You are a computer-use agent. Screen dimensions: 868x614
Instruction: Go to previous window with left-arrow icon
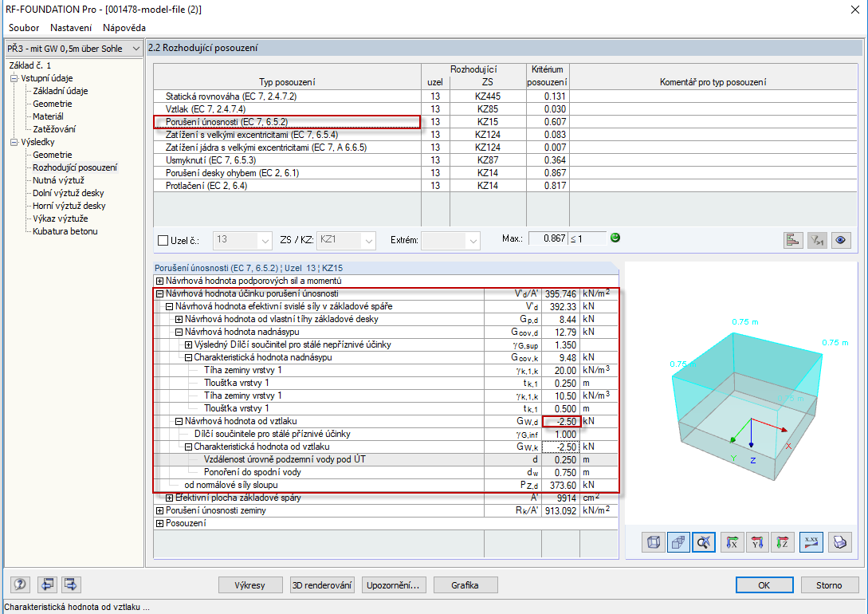[x=48, y=584]
